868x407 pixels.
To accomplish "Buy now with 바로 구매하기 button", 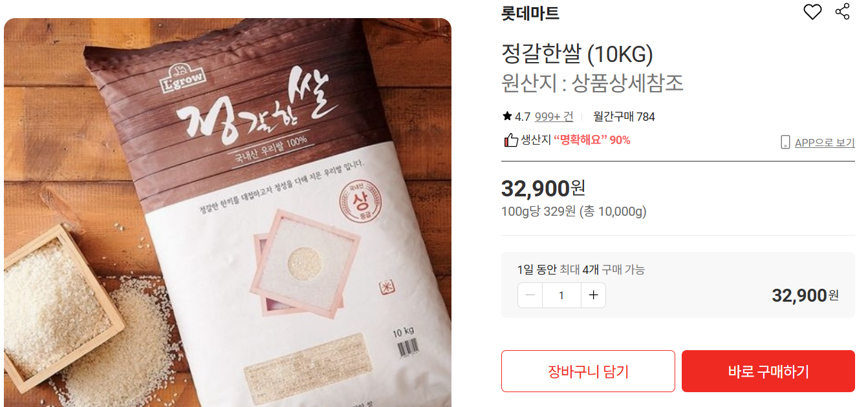I will pos(768,371).
